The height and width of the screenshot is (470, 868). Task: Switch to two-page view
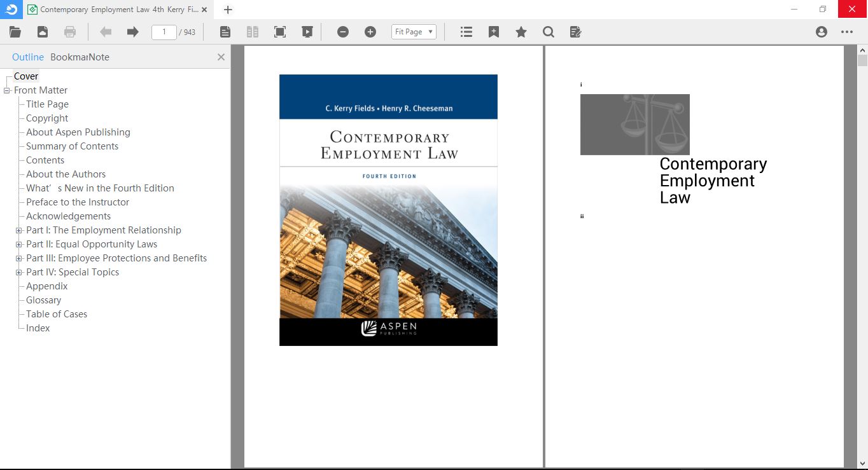click(x=253, y=32)
